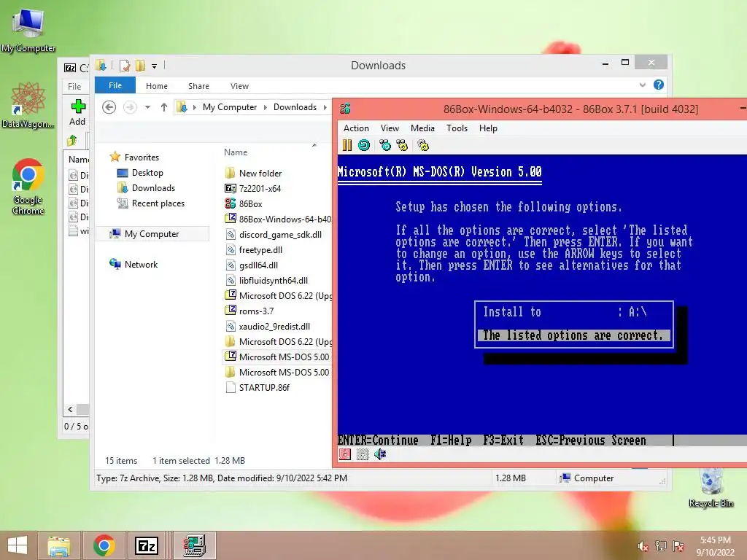Click Properties quick access icon in title bar
The height and width of the screenshot is (560, 747).
click(125, 66)
